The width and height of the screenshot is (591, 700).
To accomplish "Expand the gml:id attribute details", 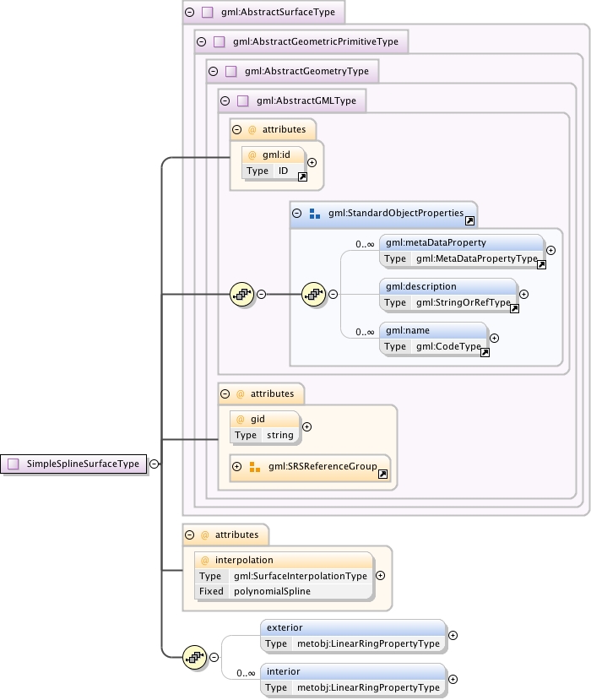I will point(312,162).
